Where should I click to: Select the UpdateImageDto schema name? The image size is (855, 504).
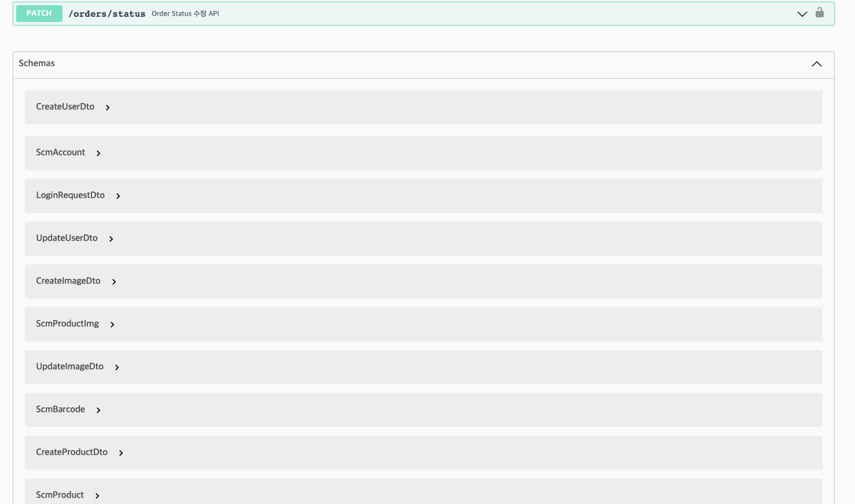[69, 366]
